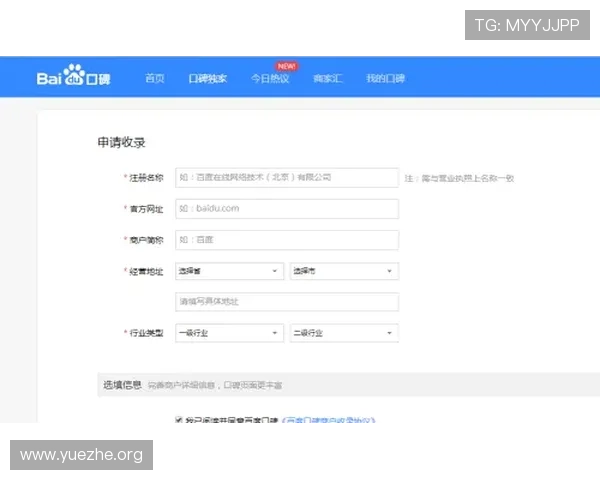Open the 口碑独家 nav item

(x=207, y=78)
